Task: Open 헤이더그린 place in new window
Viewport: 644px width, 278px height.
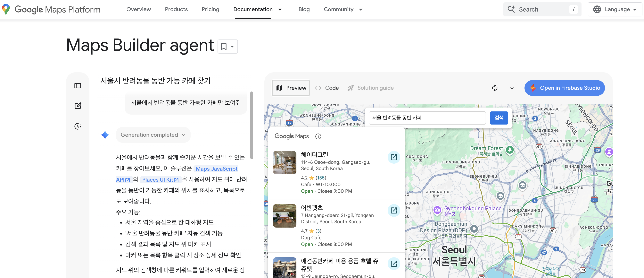Action: coord(394,157)
